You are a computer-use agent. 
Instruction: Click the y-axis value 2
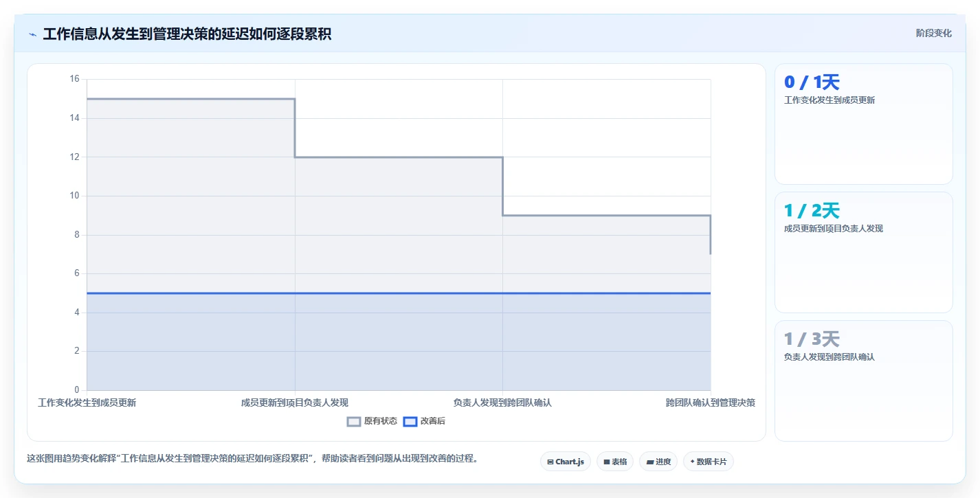tap(77, 351)
